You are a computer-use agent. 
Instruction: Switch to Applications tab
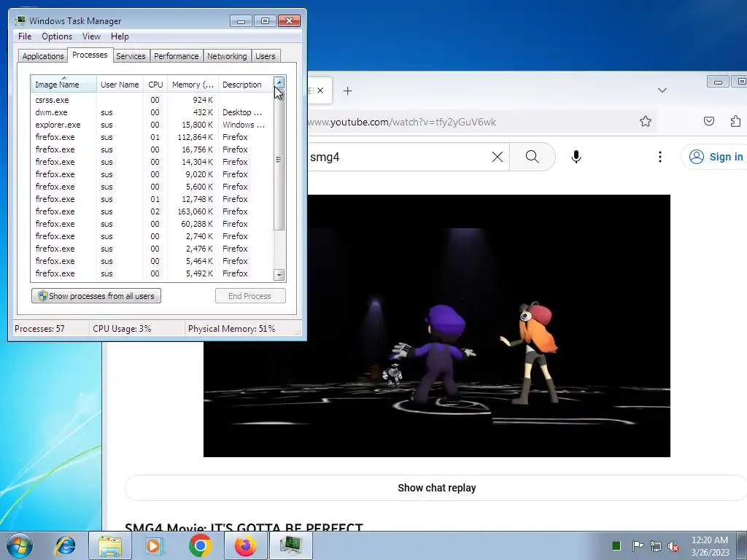tap(43, 55)
